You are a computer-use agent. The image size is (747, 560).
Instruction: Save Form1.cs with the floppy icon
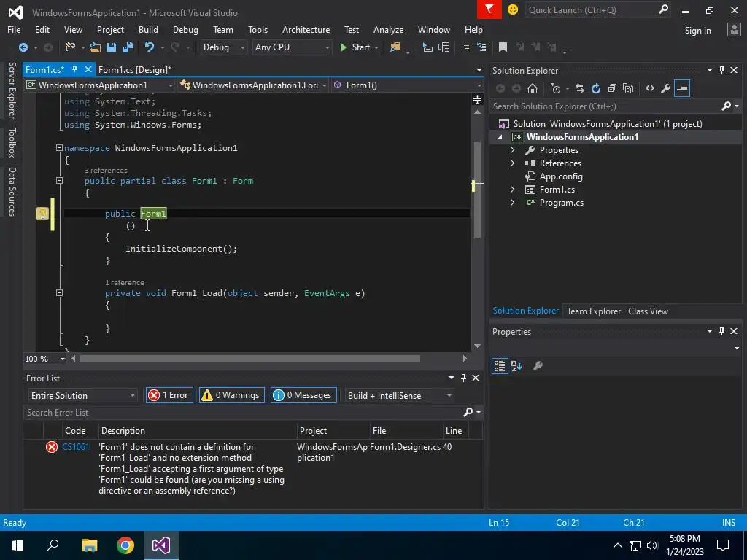click(x=112, y=47)
